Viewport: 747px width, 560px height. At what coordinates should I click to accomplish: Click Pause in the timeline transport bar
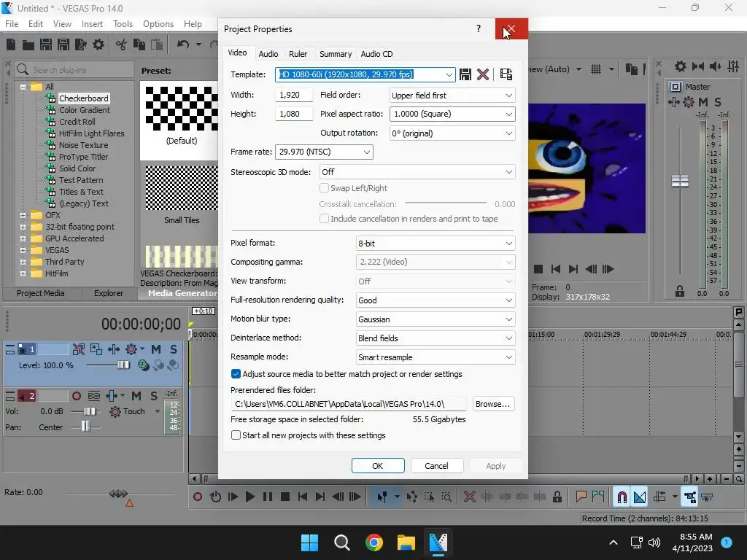[x=268, y=497]
